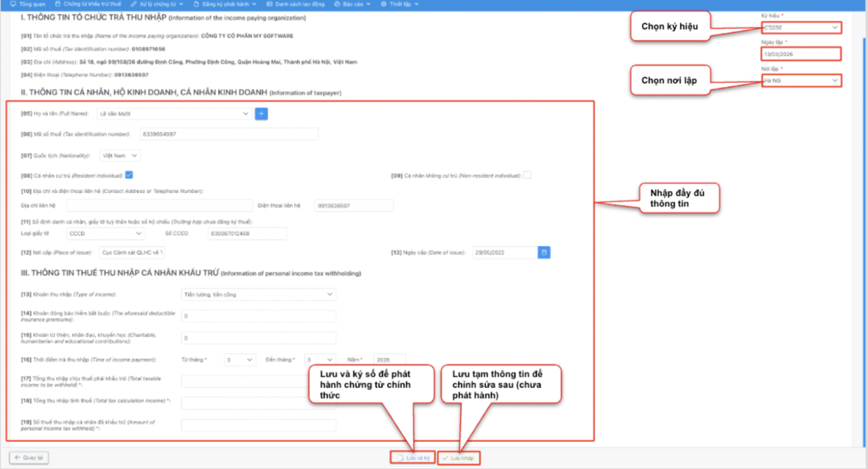
Task: Open the calendar icon for Ngày cấp
Action: click(544, 252)
